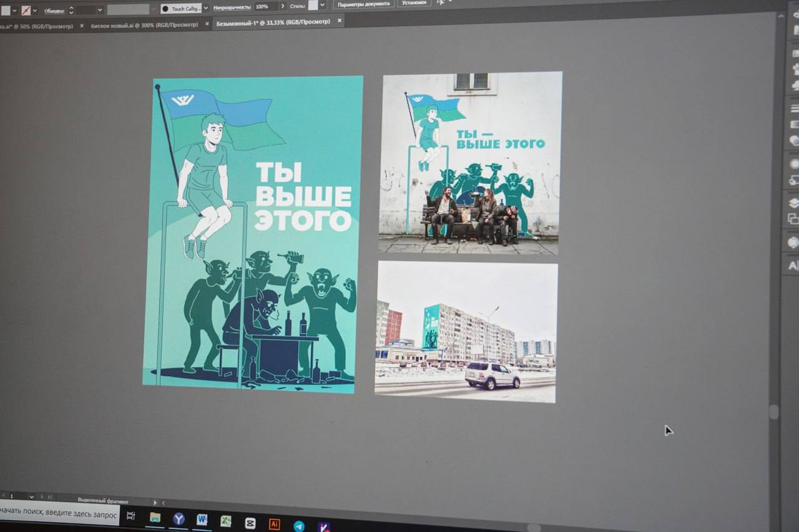The image size is (799, 532).
Task: Open File Explorer from the taskbar
Action: click(155, 517)
